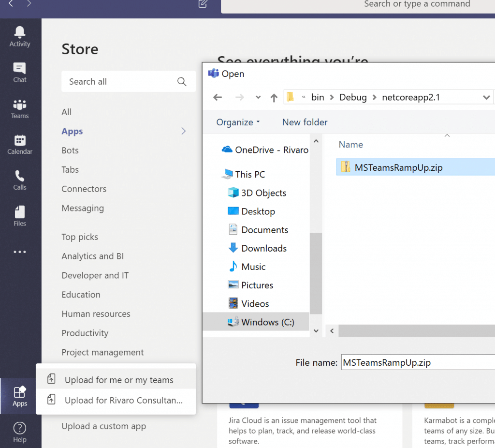This screenshot has width=495, height=448.
Task: Show hidden path with double chevron
Action: 304,97
